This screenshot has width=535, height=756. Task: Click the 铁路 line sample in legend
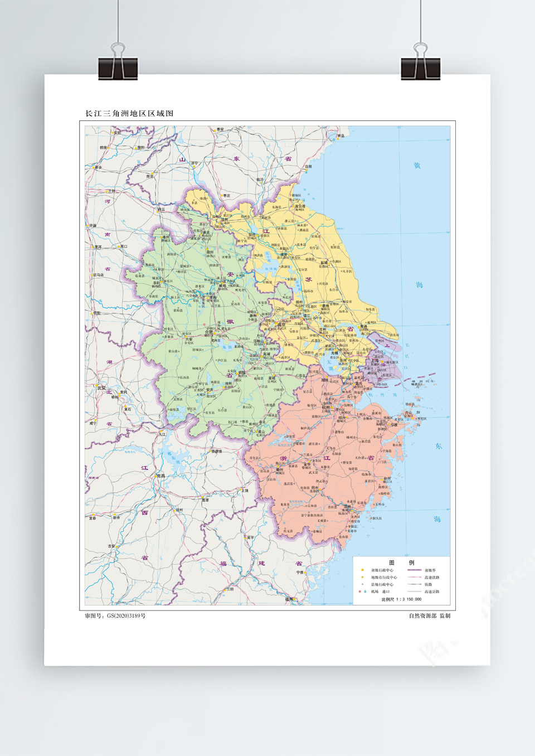pos(414,584)
